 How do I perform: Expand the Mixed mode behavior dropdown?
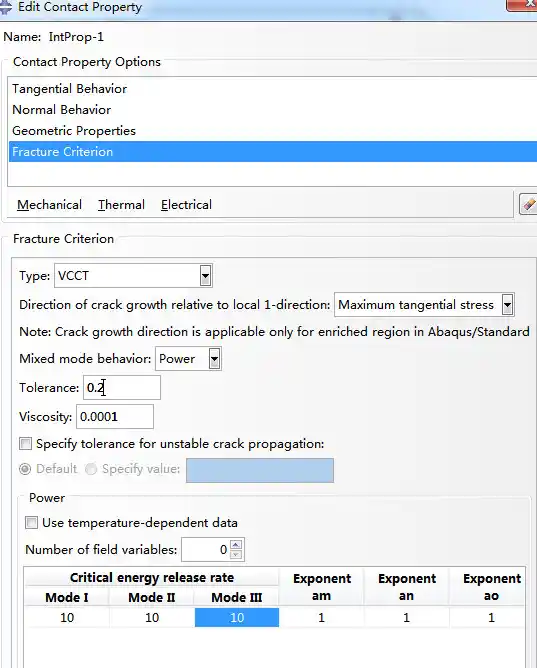214,359
